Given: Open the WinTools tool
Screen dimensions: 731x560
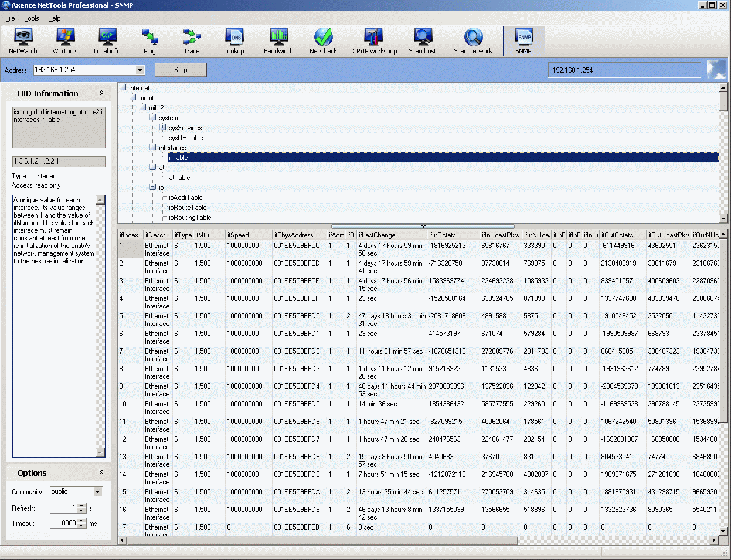Looking at the screenshot, I should click(x=64, y=41).
